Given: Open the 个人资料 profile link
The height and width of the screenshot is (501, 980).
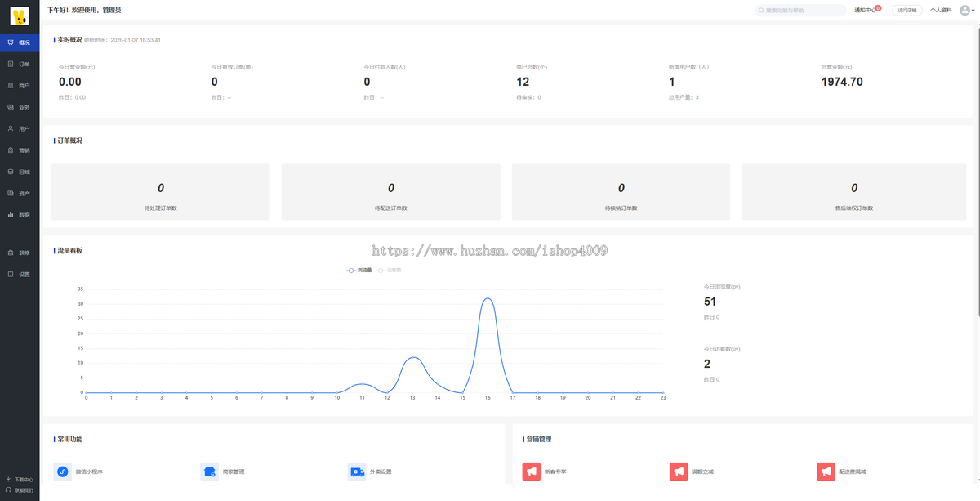Looking at the screenshot, I should 941,11.
